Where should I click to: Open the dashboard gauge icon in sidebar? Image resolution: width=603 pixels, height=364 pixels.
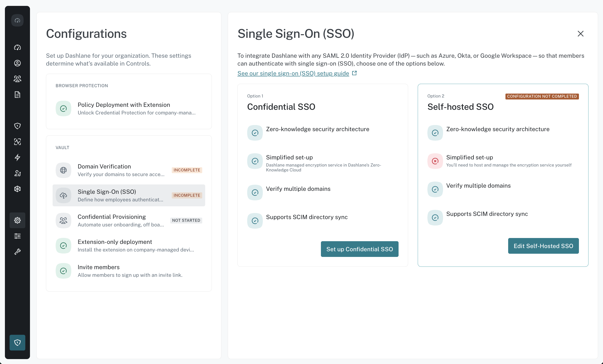point(17,47)
